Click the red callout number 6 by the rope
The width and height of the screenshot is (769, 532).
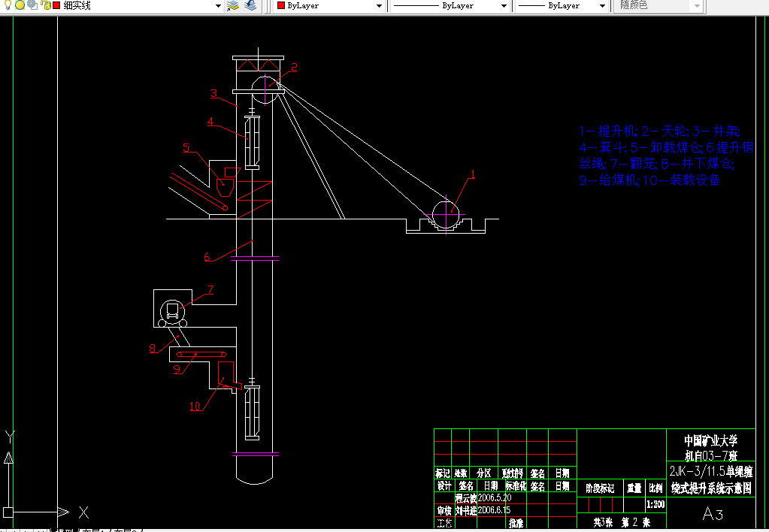tap(207, 256)
